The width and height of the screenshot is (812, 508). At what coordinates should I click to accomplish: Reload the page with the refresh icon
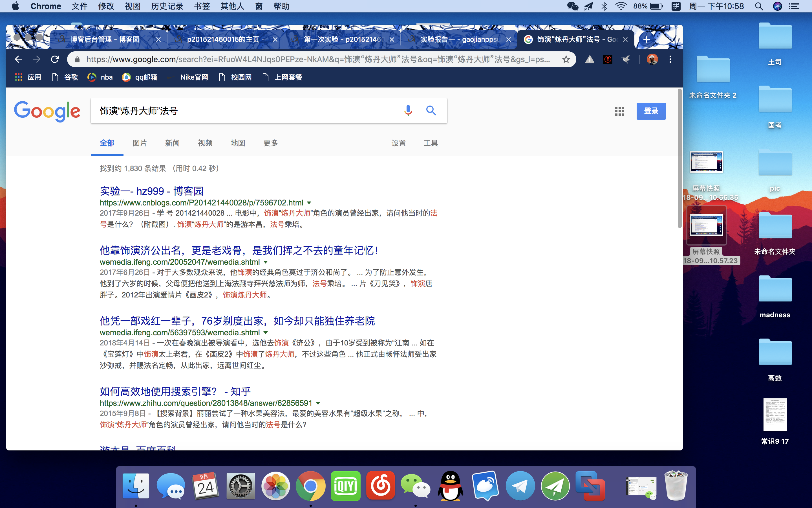tap(55, 60)
